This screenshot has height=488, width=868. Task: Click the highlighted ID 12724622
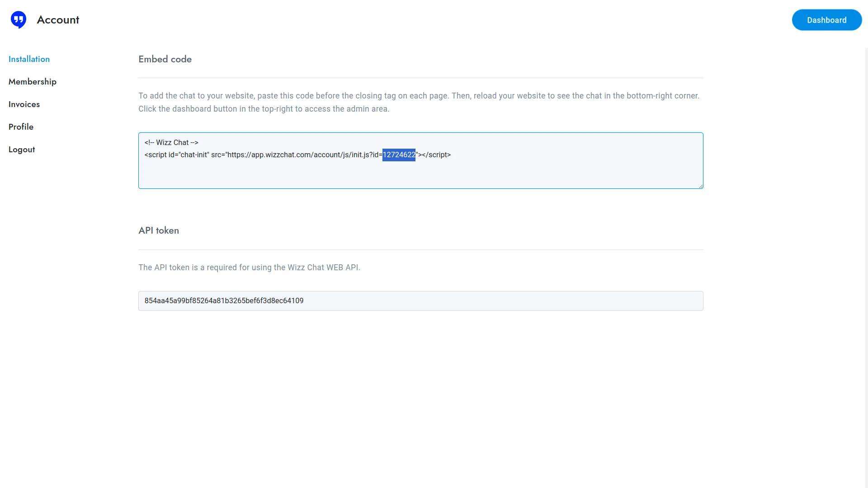(x=399, y=155)
